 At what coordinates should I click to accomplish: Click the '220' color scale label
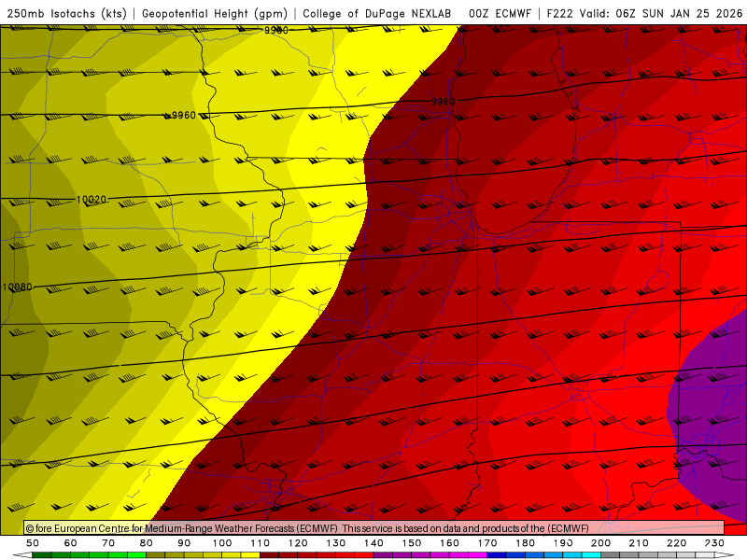tap(676, 543)
